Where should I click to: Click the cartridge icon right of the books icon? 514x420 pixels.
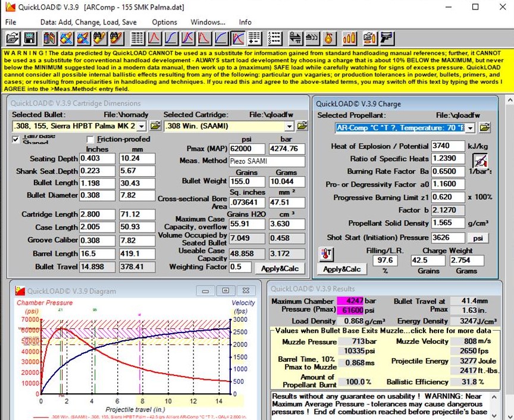[x=66, y=38]
